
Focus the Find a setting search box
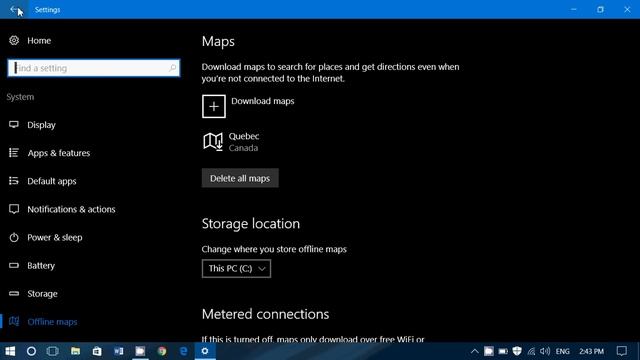[x=93, y=68]
